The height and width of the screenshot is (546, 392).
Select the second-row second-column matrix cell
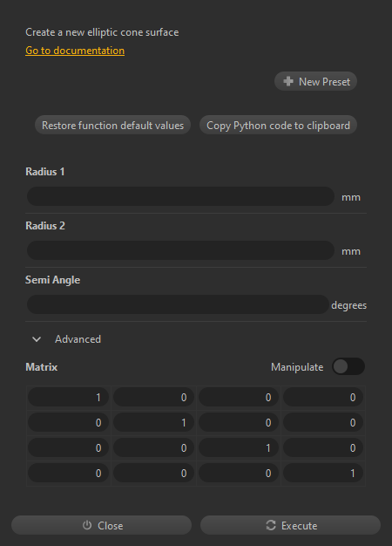click(x=153, y=423)
